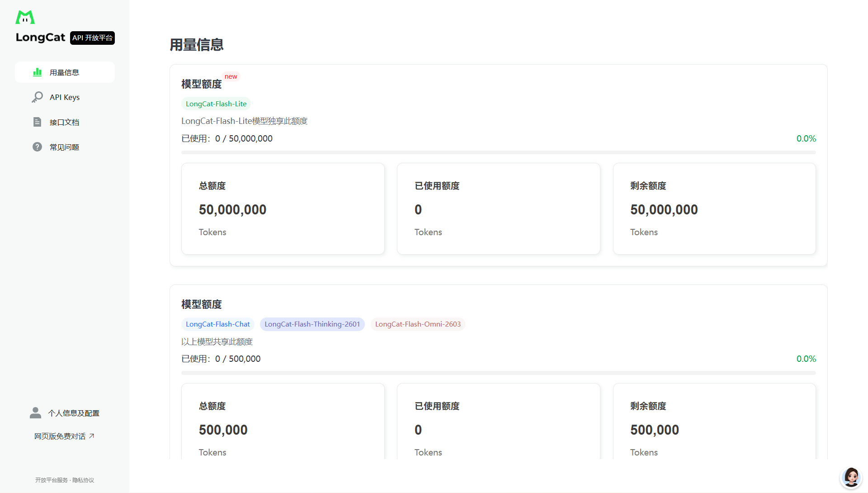This screenshot has height=493, width=868.
Task: Open the 开放平台服务 footer link
Action: click(x=52, y=480)
